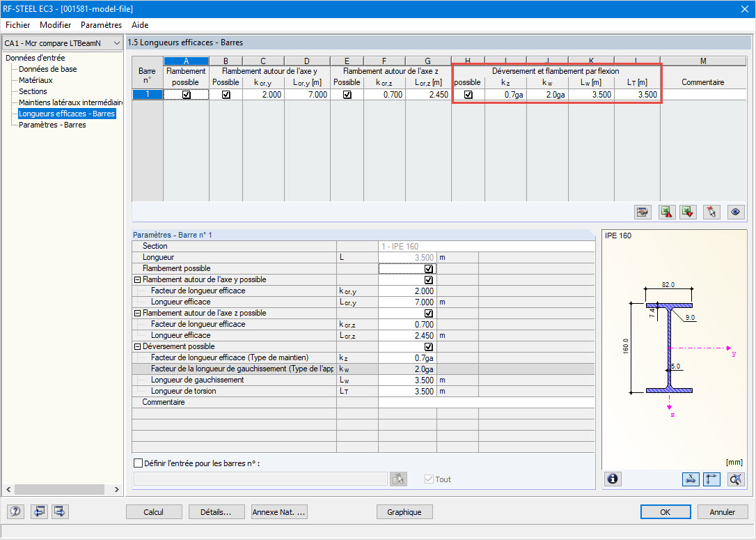Toggle Déversement possible checkbox in table column H

pos(468,95)
